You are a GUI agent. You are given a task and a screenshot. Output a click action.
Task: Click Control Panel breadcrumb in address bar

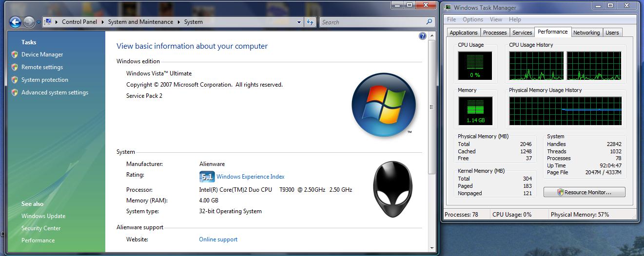point(79,22)
